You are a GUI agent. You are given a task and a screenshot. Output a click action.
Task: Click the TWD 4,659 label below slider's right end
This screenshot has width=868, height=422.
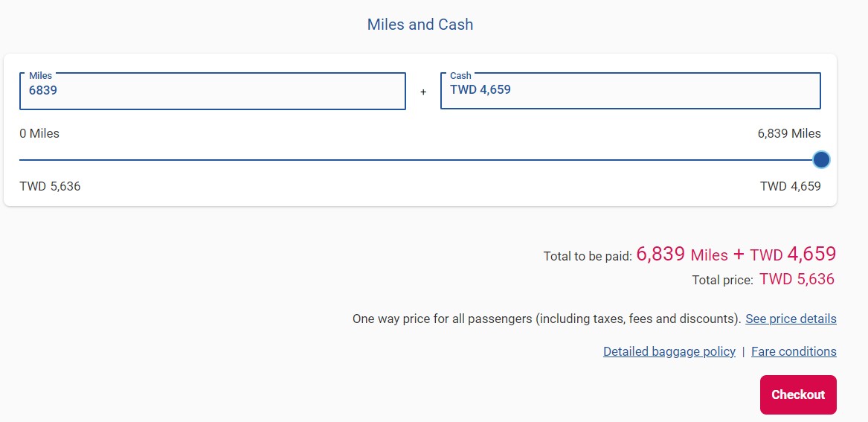tap(791, 187)
